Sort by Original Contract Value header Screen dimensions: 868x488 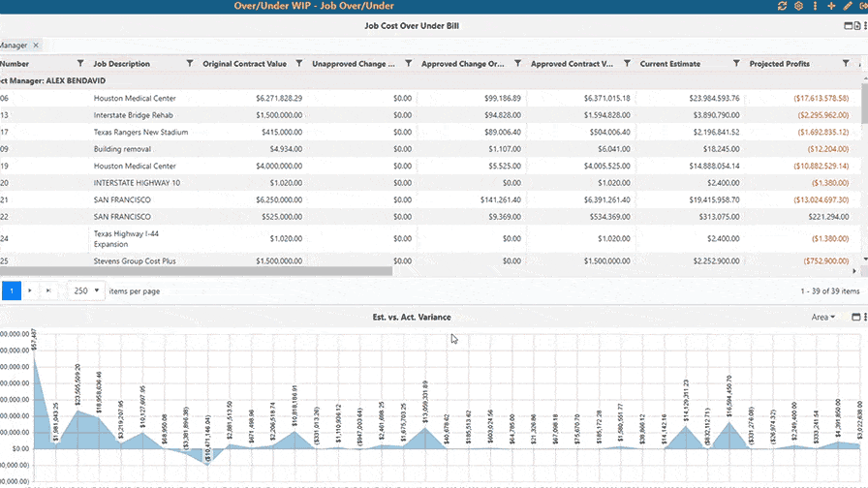(245, 64)
